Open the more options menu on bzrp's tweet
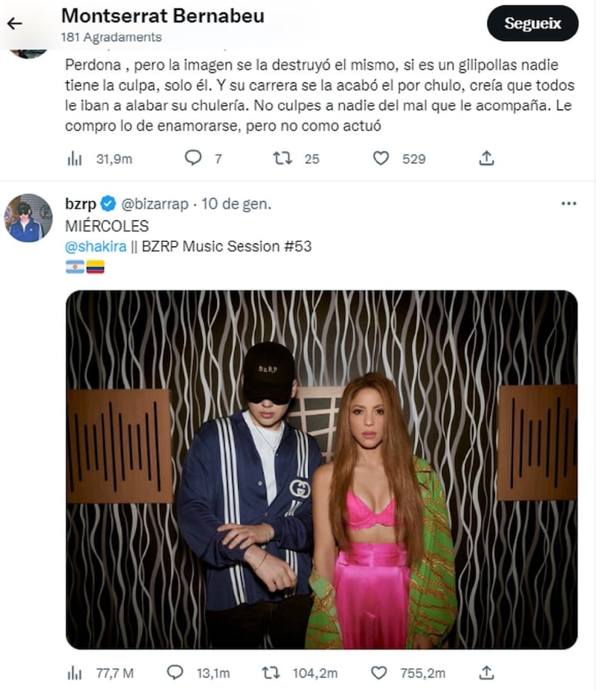616x690 pixels. (568, 202)
